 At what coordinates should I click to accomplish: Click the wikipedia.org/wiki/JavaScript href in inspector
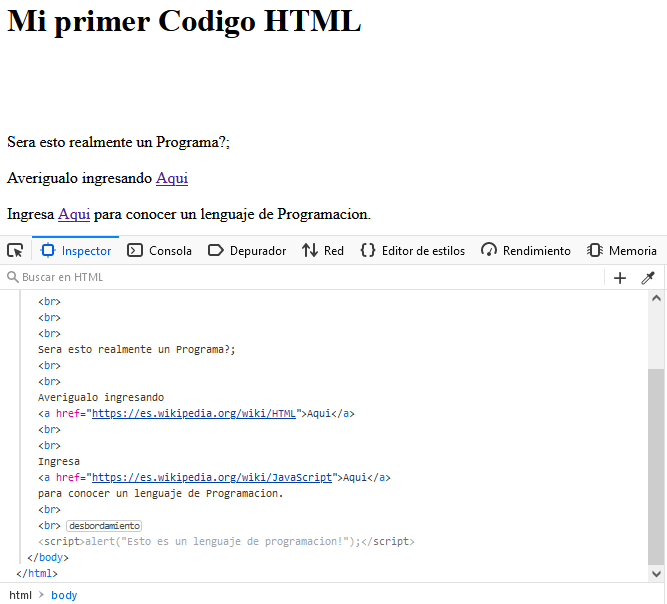click(212, 477)
